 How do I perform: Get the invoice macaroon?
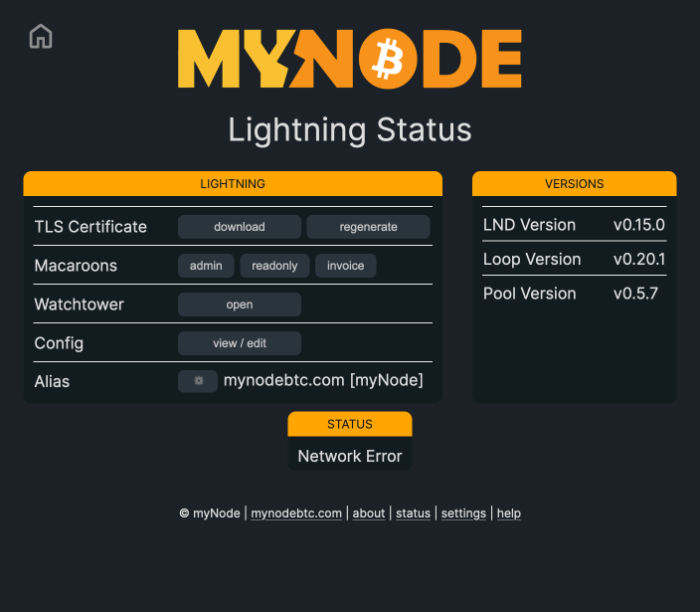pos(345,266)
